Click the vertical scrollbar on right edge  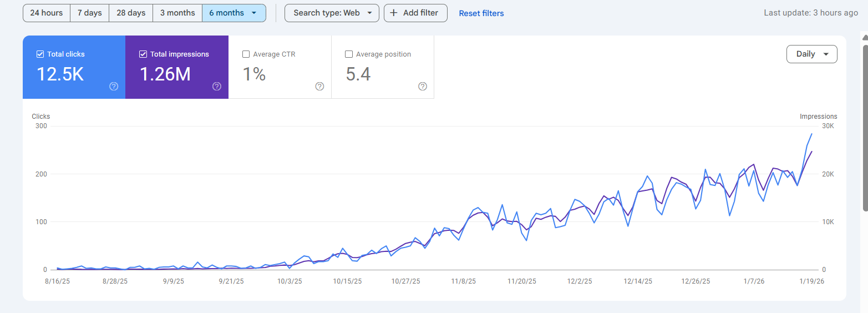click(x=865, y=128)
